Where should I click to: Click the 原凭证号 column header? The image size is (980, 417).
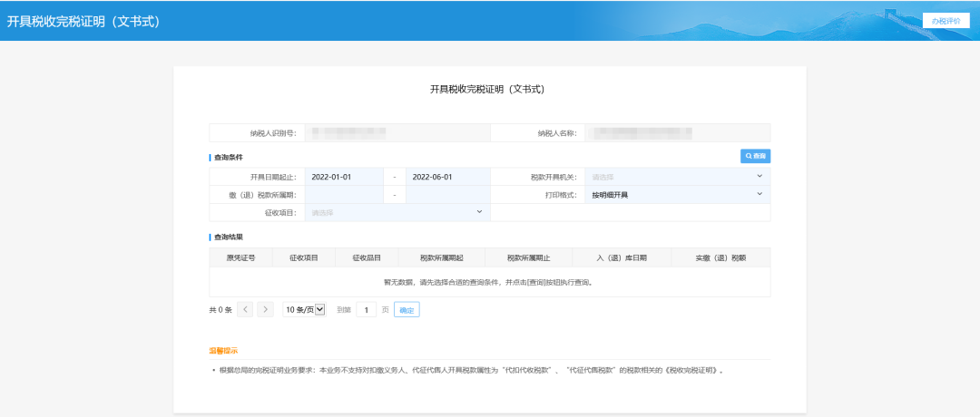click(240, 257)
